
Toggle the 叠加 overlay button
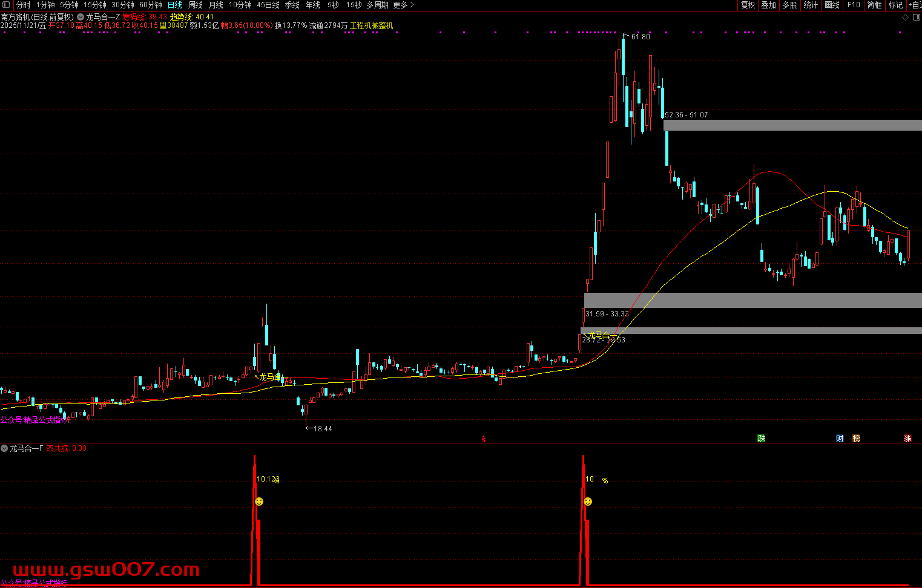[769, 5]
